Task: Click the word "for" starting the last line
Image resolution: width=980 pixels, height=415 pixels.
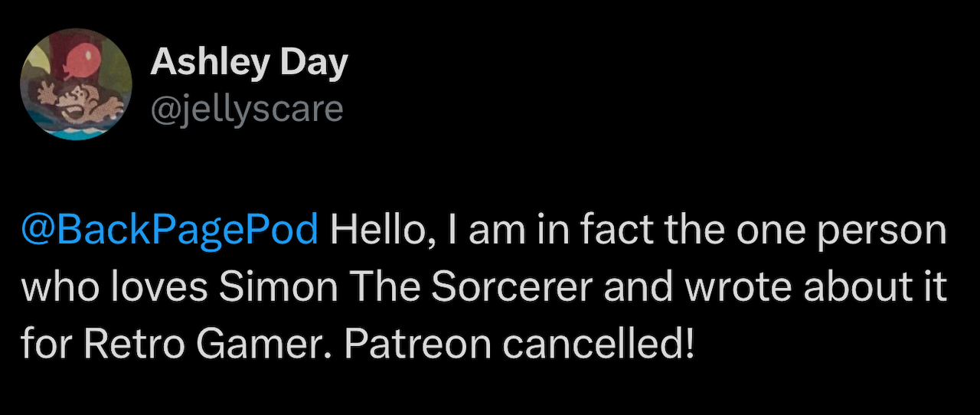Action: 46,345
